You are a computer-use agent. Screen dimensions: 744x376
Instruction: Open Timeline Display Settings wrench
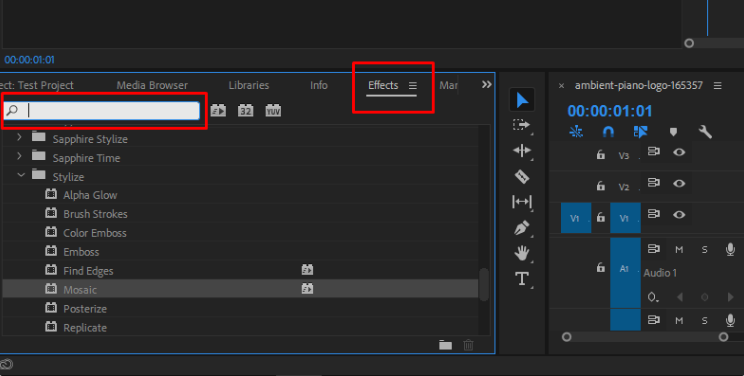pos(705,132)
